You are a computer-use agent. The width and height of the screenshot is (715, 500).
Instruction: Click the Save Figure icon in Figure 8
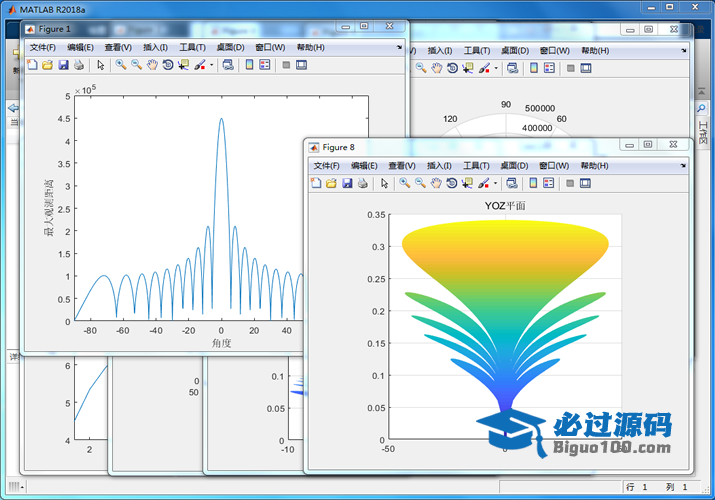pos(347,184)
